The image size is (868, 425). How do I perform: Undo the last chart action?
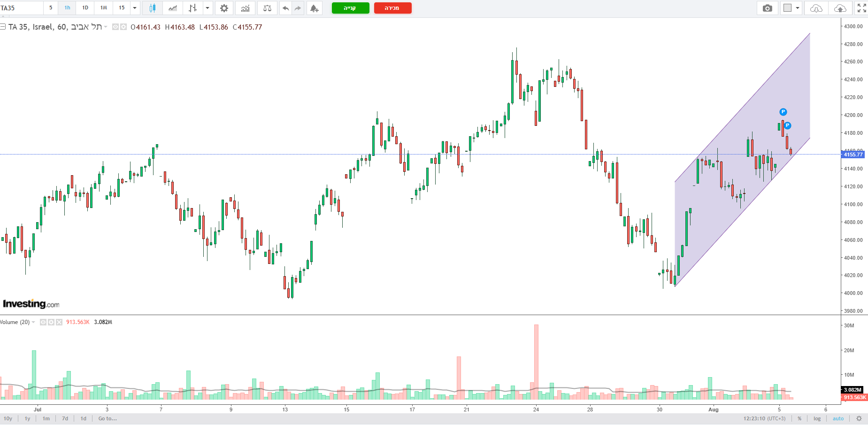pyautogui.click(x=285, y=8)
